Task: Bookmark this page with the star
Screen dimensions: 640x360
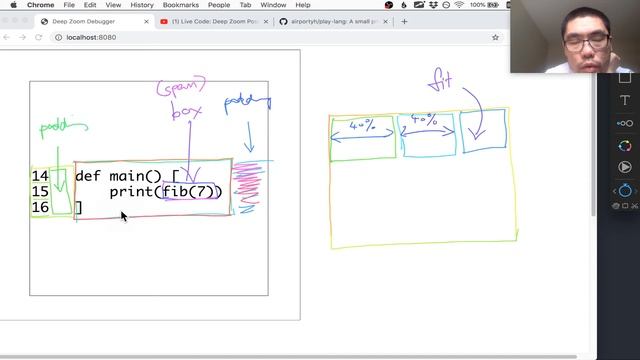Action: pyautogui.click(x=495, y=37)
